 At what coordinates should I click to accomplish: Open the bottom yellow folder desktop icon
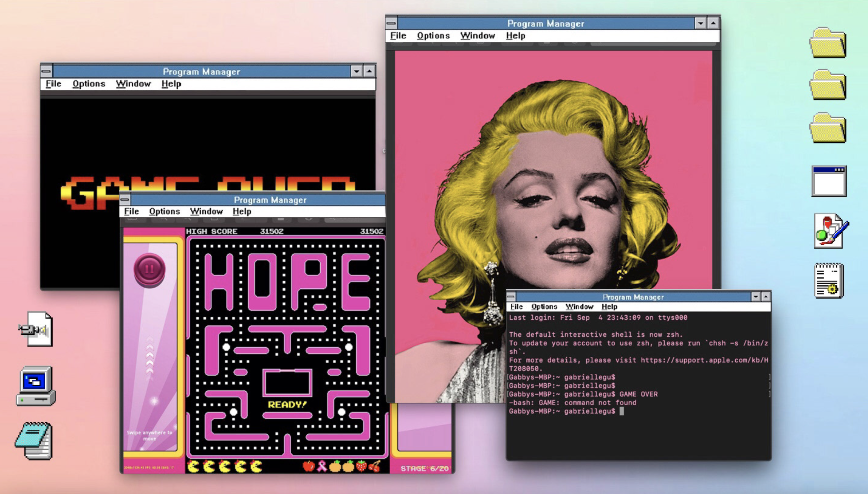pos(828,128)
